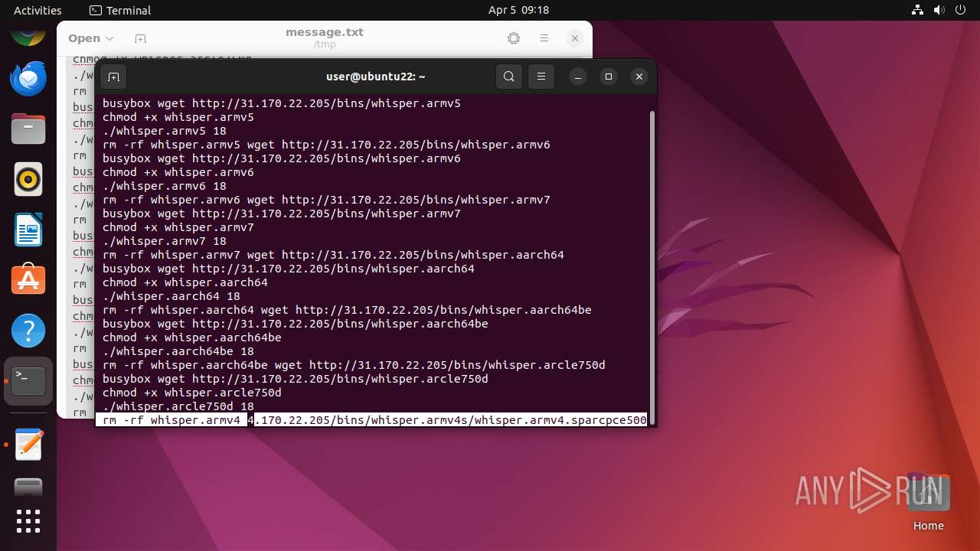Open the terminal hamburger menu

pyautogui.click(x=541, y=77)
